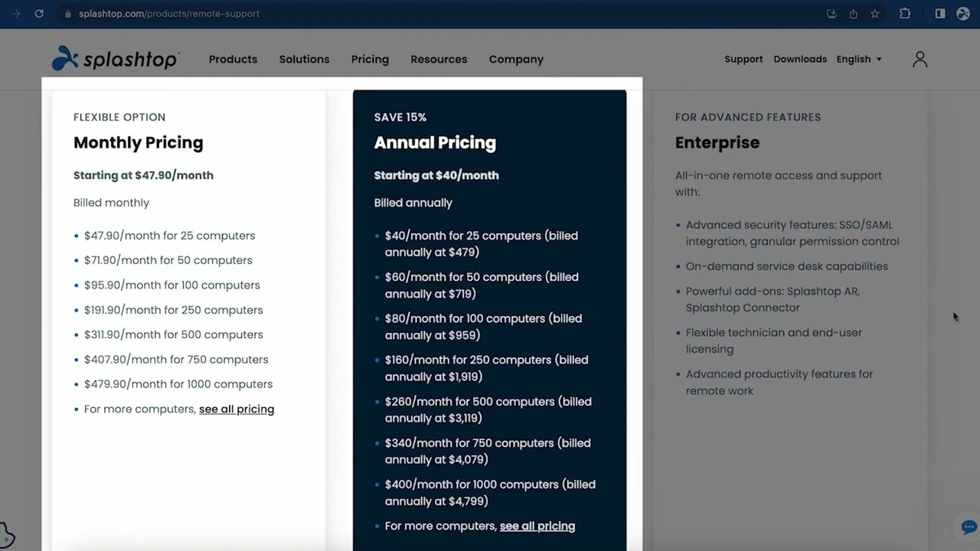
Task: Open the user account icon
Action: coord(920,59)
